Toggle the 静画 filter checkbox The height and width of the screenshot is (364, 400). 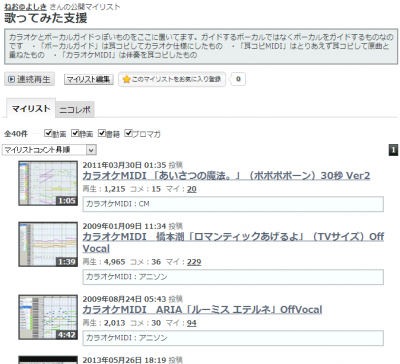(x=75, y=133)
